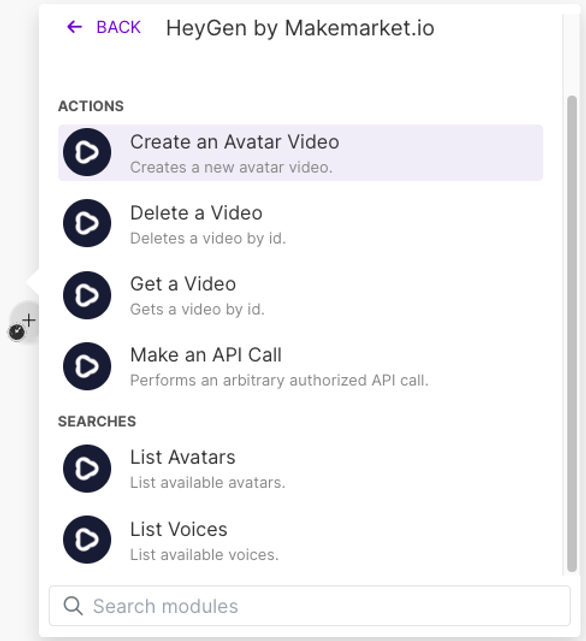Click the HeyGen icon beside Create an Avatar Video
Viewport: 586px width, 641px height.
pos(87,152)
